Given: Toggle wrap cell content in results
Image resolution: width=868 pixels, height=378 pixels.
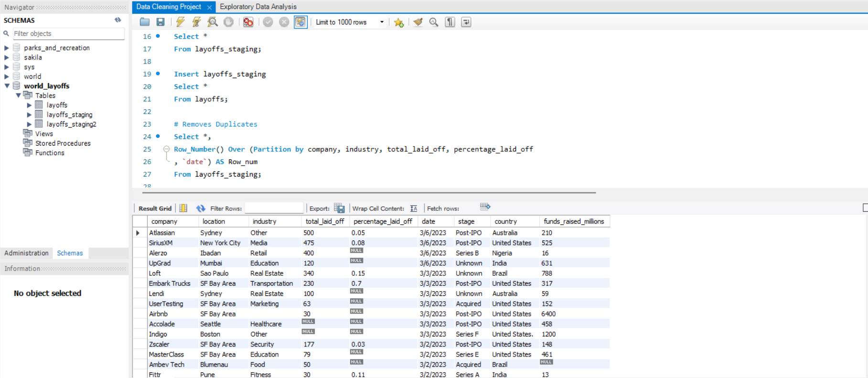Looking at the screenshot, I should coord(414,208).
